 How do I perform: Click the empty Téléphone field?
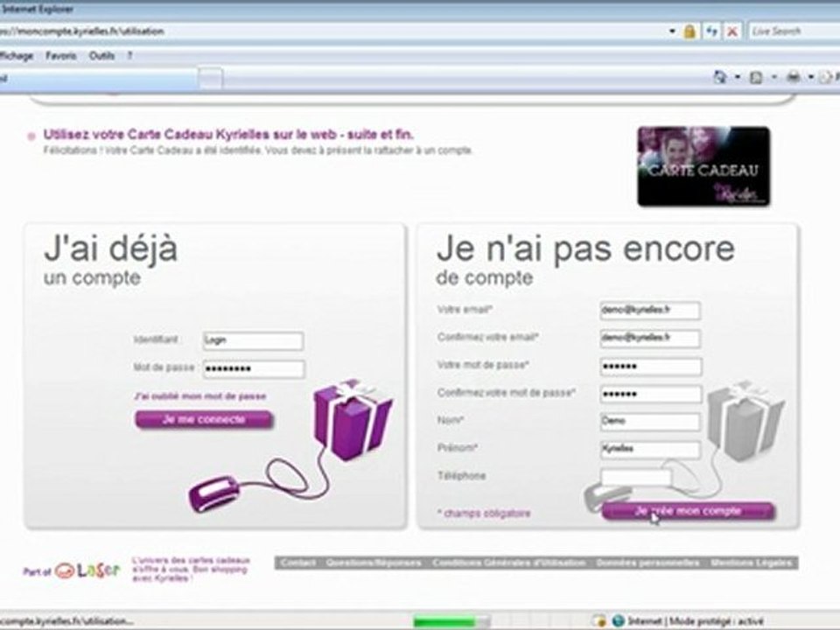click(636, 477)
